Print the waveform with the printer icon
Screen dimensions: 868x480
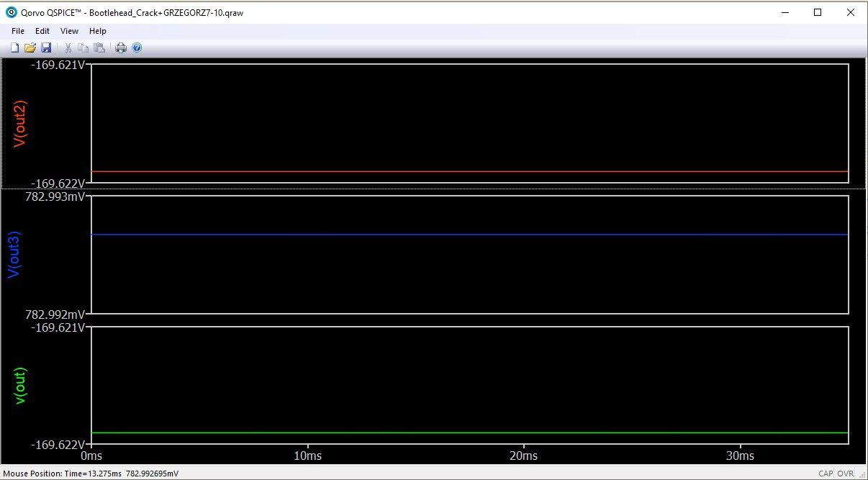[x=121, y=47]
